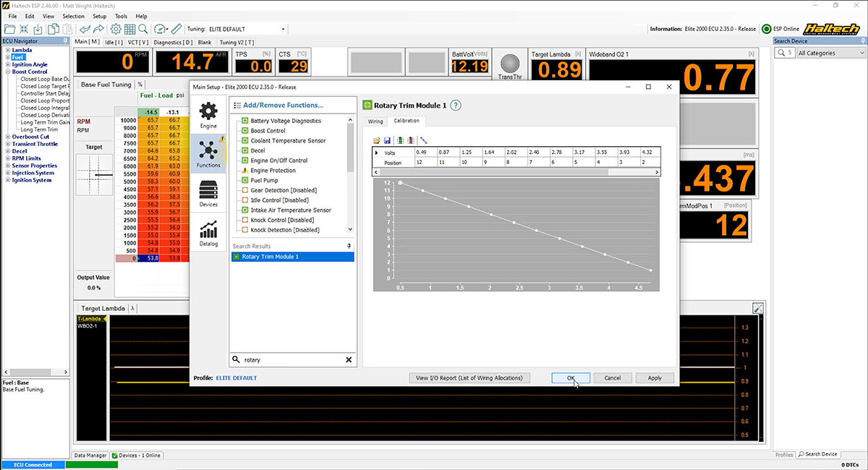The height and width of the screenshot is (470, 868).
Task: Select the Engine section in Main Setup
Action: [208, 116]
